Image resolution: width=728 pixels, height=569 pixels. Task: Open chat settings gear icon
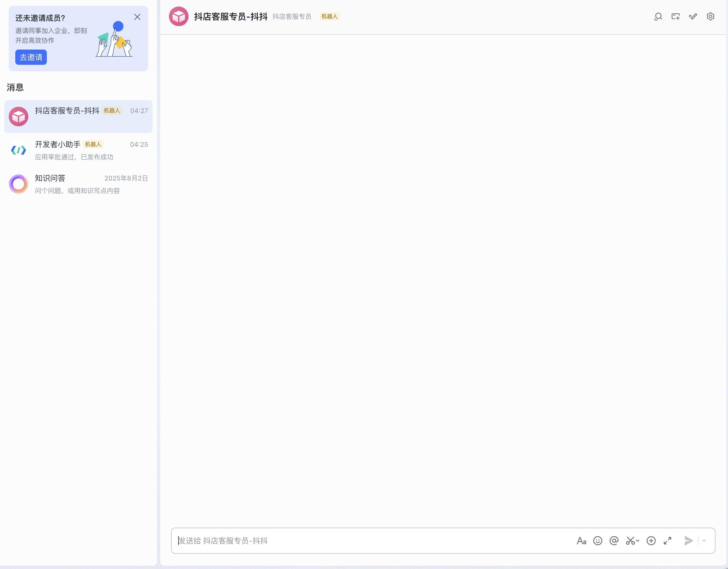710,16
